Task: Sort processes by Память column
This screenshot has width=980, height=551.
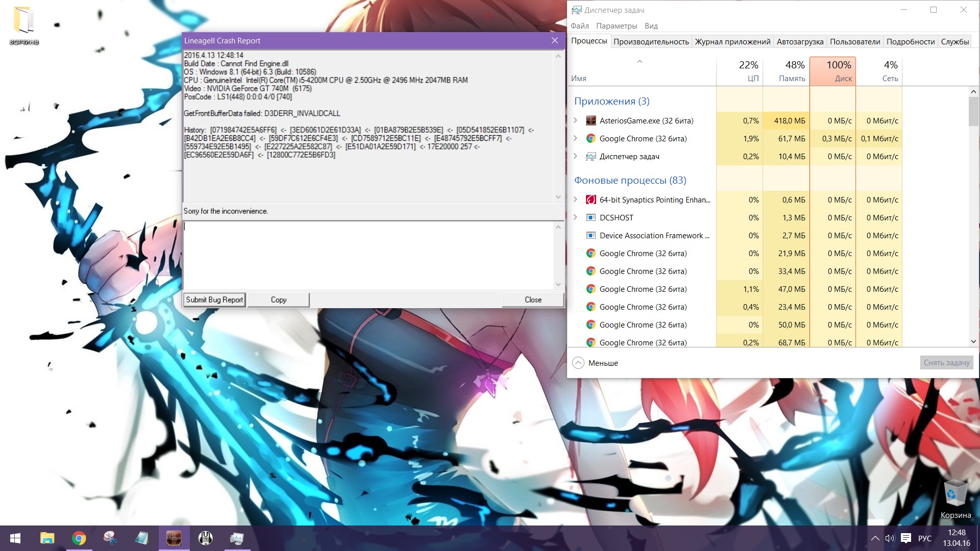Action: (786, 71)
